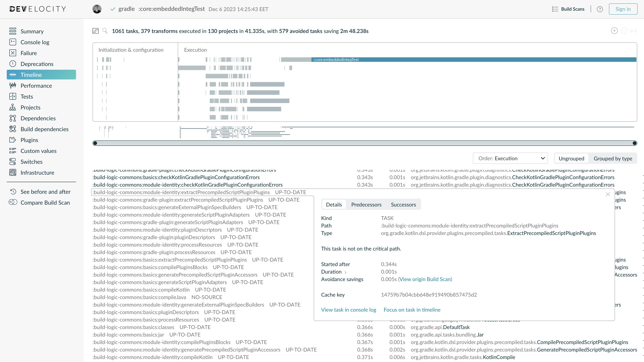Toggle the console log view icon
This screenshot has width=644, height=362.
95,31
